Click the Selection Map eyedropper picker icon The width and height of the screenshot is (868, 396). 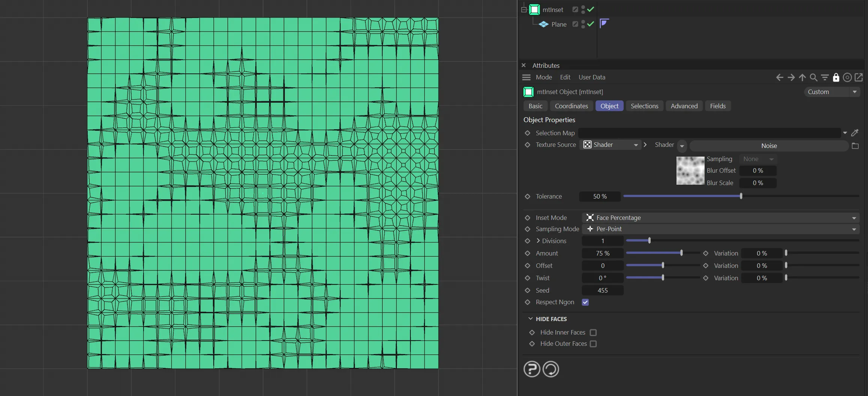pos(855,133)
